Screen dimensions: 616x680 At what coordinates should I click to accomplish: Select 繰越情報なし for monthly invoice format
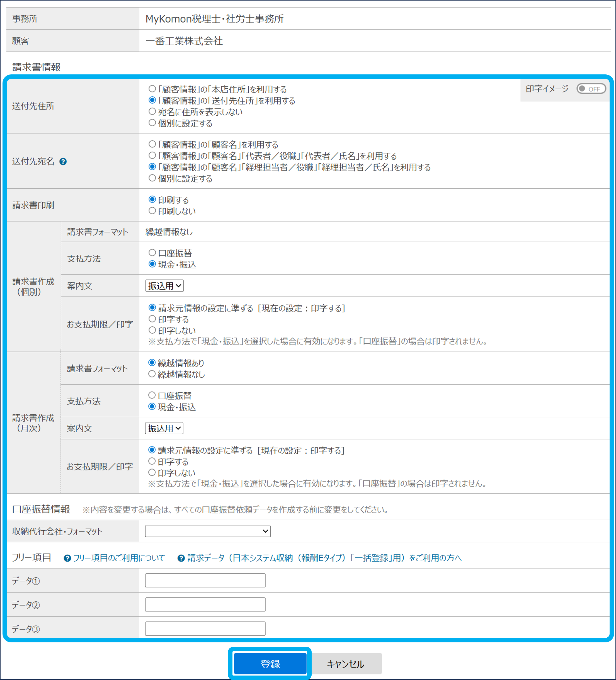(152, 374)
